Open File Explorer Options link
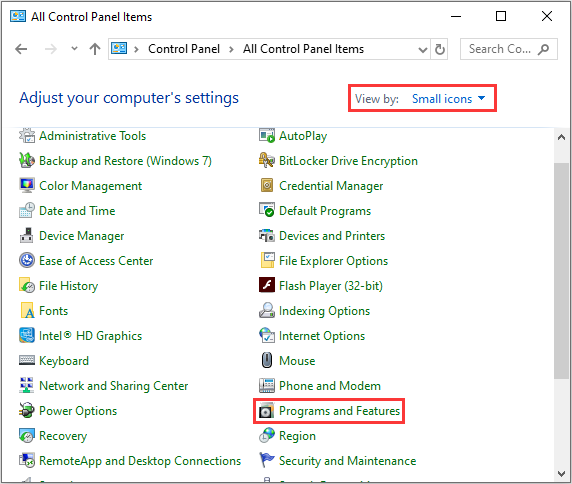Image resolution: width=572 pixels, height=484 pixels. point(333,261)
